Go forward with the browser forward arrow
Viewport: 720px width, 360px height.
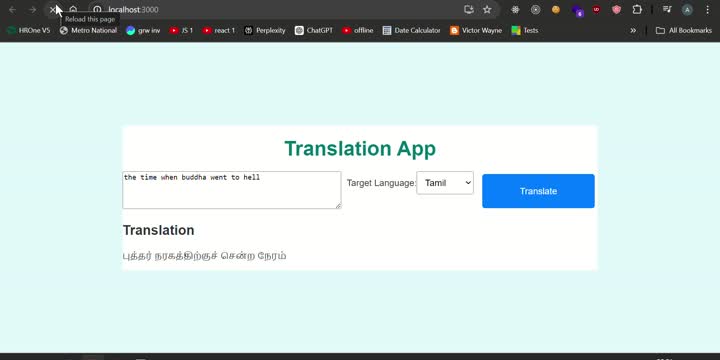(x=33, y=10)
